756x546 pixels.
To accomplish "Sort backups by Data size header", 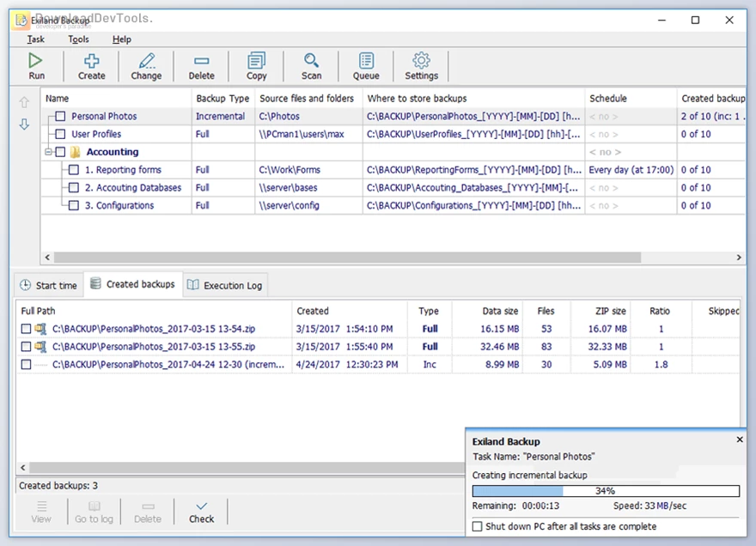I will (486, 311).
